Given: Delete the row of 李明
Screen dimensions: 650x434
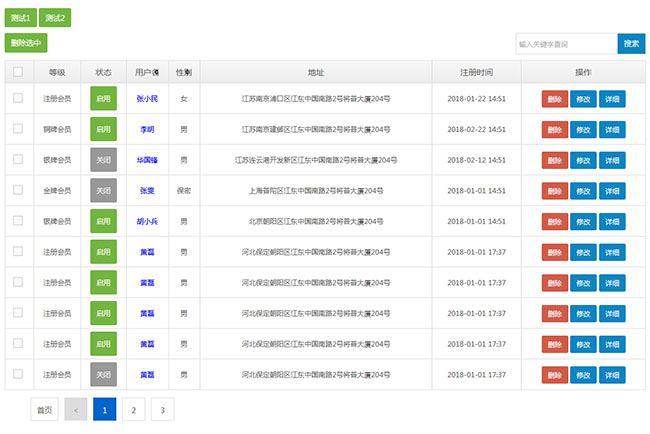Looking at the screenshot, I should pos(554,130).
